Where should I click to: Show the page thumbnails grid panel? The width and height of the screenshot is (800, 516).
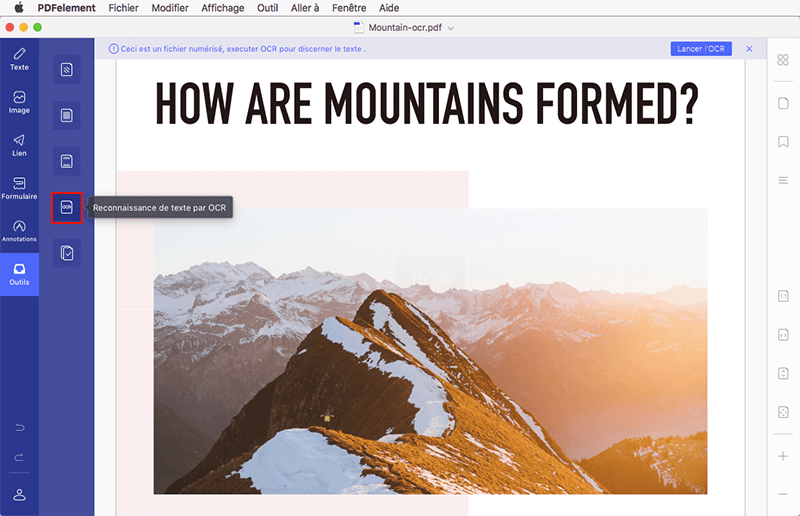(x=783, y=60)
